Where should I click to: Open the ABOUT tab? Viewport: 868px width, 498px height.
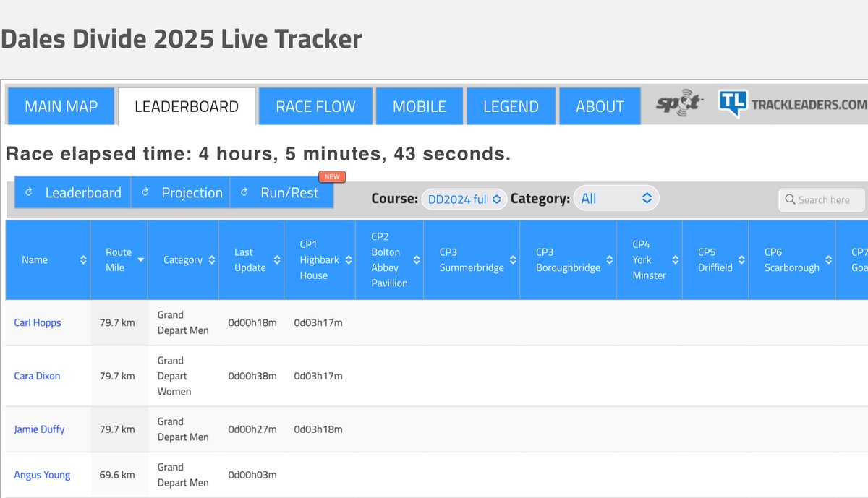tap(600, 106)
